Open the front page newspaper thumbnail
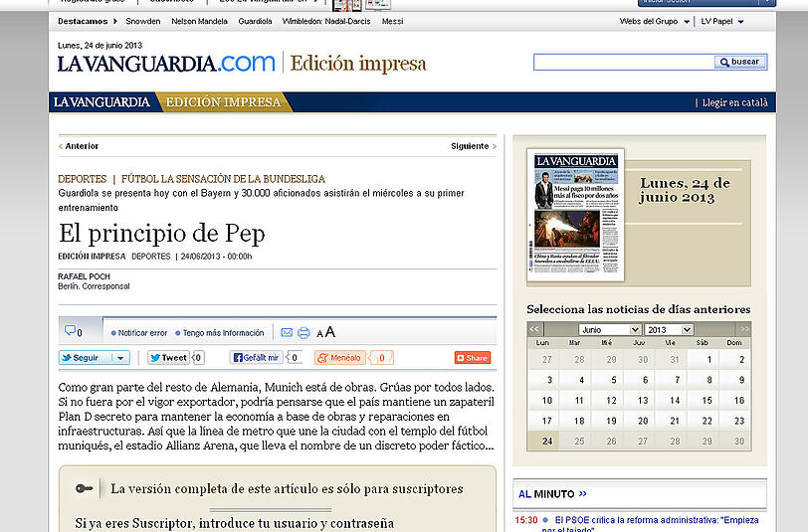The height and width of the screenshot is (532, 808). click(575, 215)
